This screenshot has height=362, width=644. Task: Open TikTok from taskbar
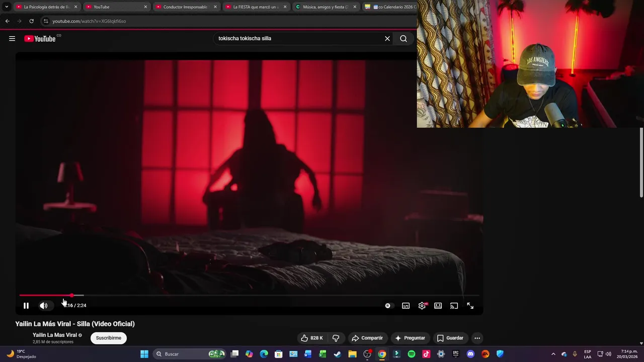click(x=426, y=354)
